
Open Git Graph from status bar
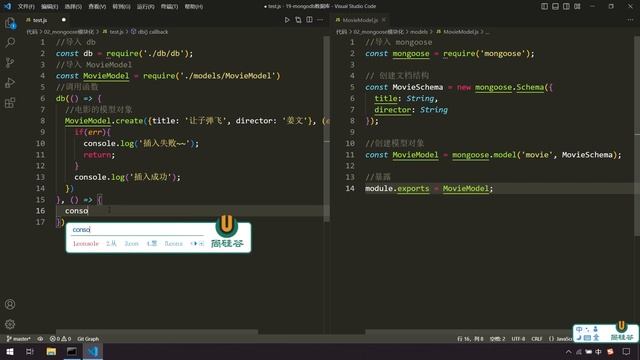pyautogui.click(x=88, y=339)
